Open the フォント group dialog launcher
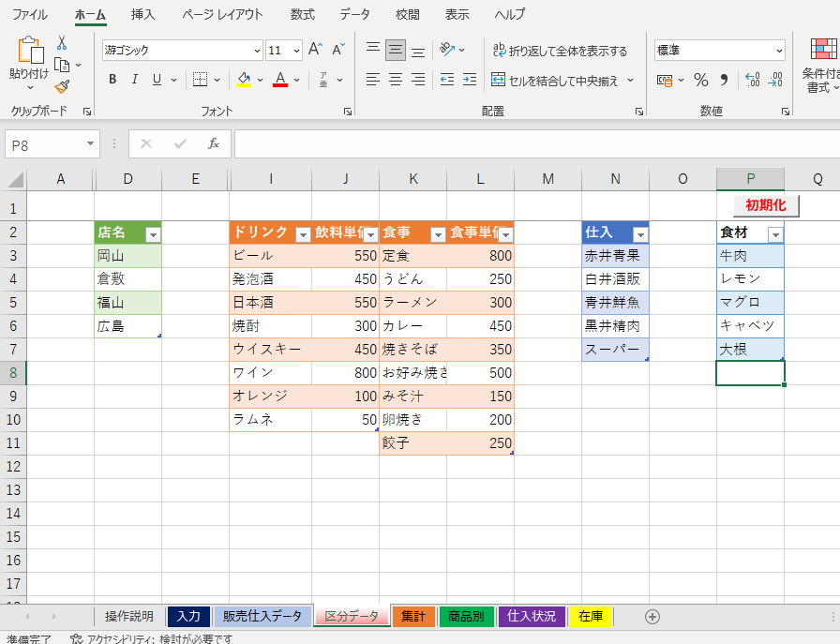Viewport: 840px width, 644px height. 348,112
